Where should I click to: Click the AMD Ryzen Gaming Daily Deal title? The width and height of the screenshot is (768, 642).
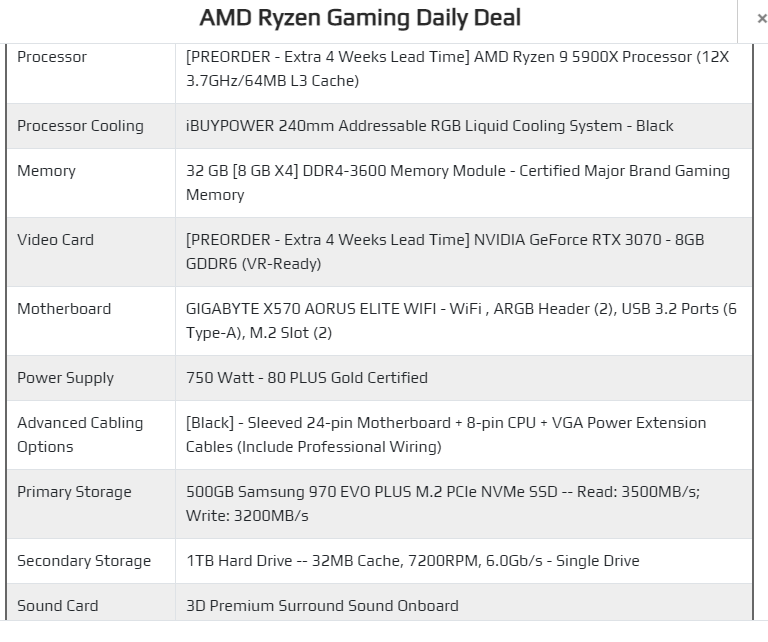pyautogui.click(x=360, y=18)
